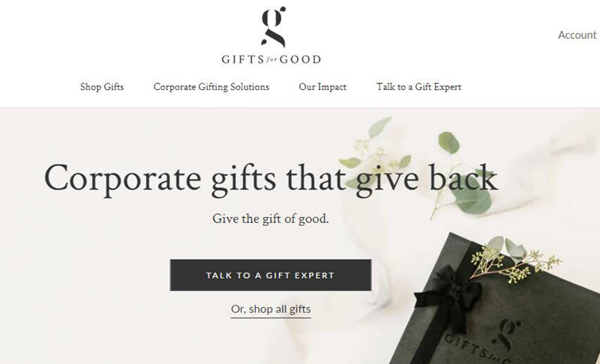Open the Shop Gifts menu

tap(102, 87)
